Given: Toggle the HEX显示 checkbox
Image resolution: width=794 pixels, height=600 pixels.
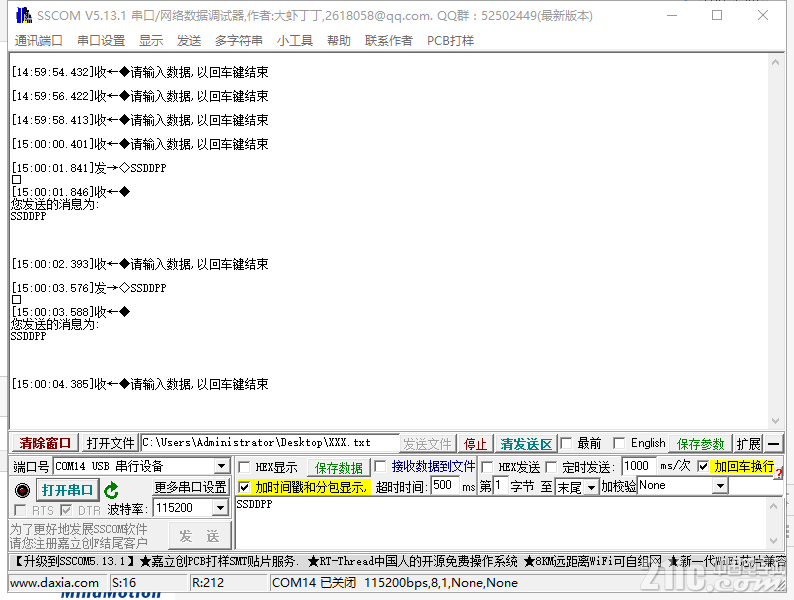Looking at the screenshot, I should 244,467.
